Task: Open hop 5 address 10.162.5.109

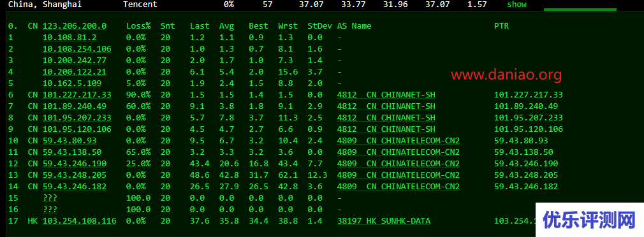Action: tap(72, 83)
